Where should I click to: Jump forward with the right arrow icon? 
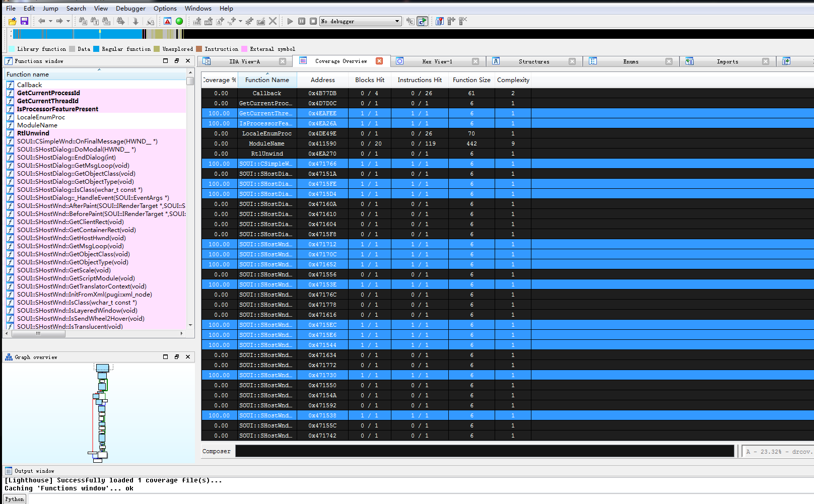click(x=59, y=21)
